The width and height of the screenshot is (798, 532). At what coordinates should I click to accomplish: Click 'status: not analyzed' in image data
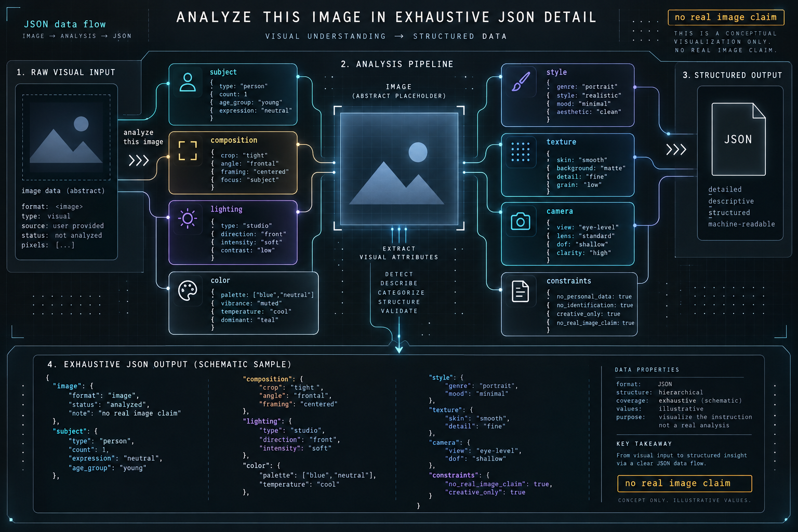pos(62,235)
